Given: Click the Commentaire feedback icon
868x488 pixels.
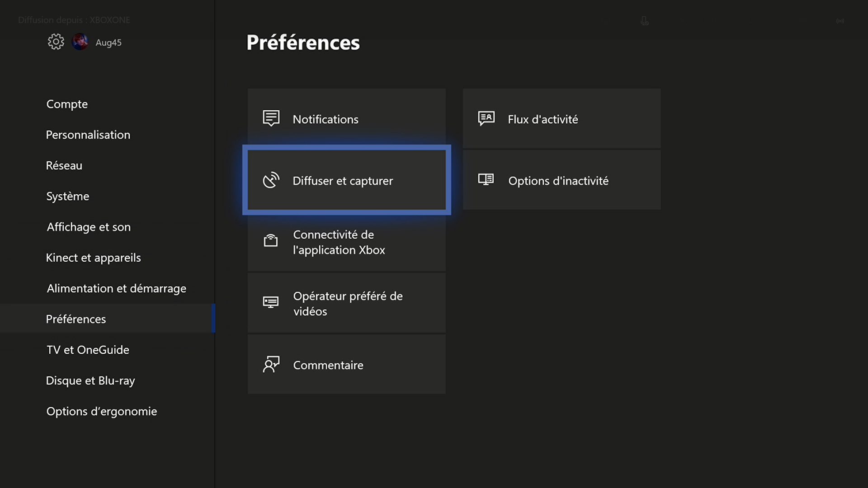Looking at the screenshot, I should coord(271,364).
